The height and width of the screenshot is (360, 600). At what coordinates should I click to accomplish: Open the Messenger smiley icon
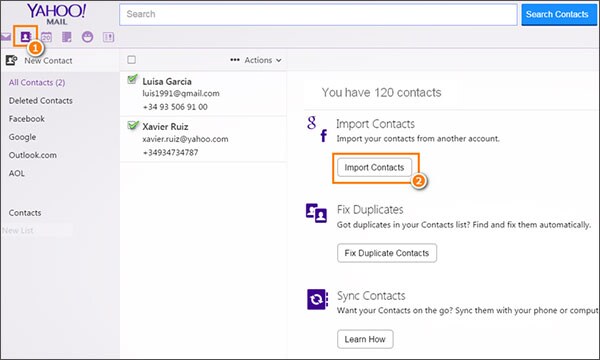click(x=88, y=37)
